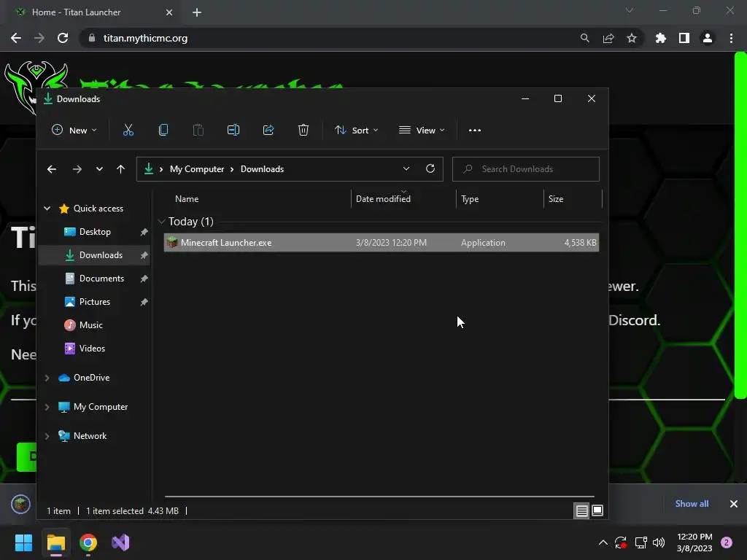This screenshot has width=747, height=560.
Task: Select OneDrive in navigation pane
Action: (91, 378)
